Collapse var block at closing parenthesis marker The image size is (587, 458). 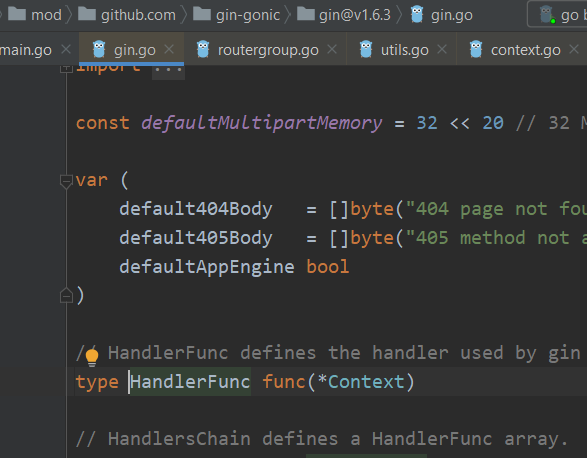[x=66, y=295]
